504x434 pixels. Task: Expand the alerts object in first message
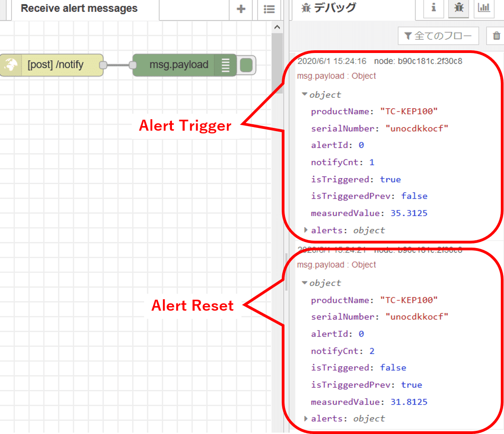[306, 230]
